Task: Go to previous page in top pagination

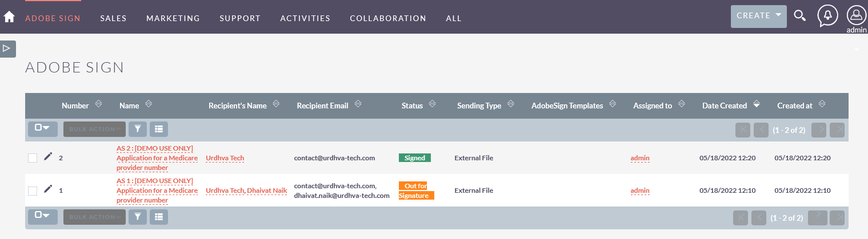Action: (761, 129)
